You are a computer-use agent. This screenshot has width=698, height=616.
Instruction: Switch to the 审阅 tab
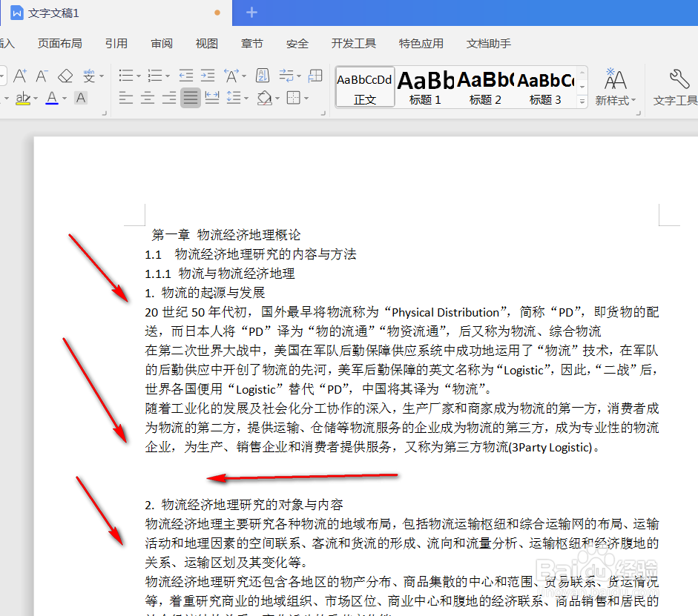162,44
